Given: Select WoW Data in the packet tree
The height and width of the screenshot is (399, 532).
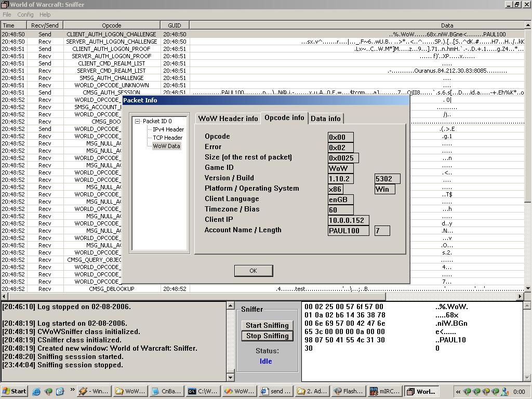Looking at the screenshot, I should (166, 146).
